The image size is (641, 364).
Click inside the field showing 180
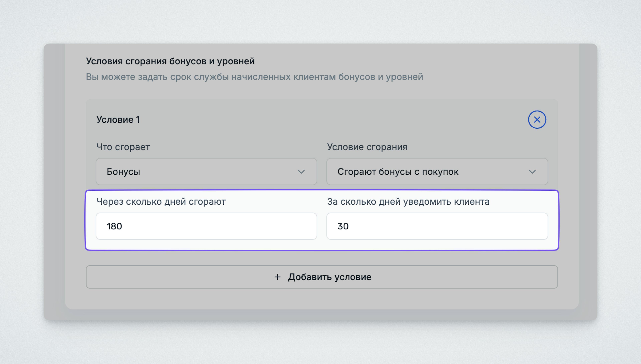pos(206,226)
